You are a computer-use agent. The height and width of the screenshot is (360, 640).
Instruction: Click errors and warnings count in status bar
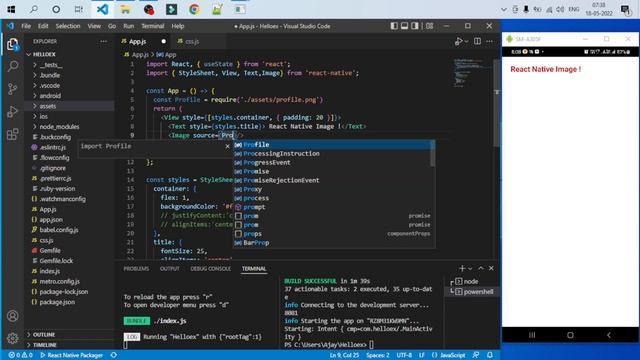(x=20, y=355)
